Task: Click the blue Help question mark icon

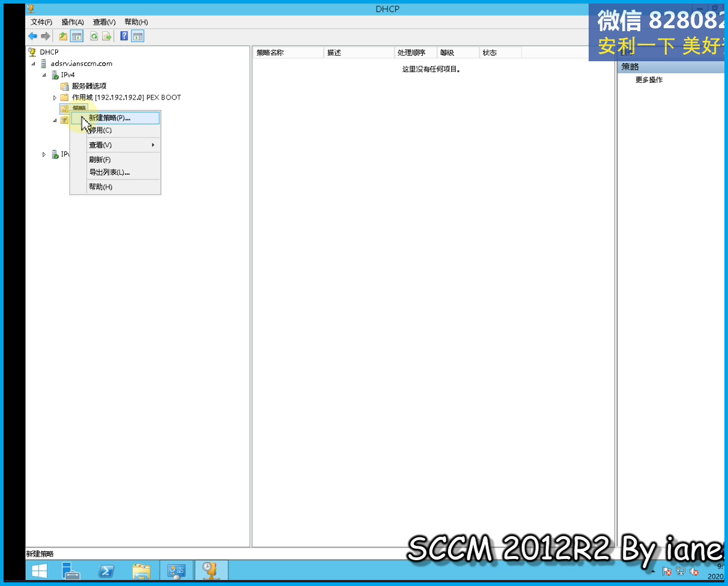Action: pyautogui.click(x=124, y=37)
